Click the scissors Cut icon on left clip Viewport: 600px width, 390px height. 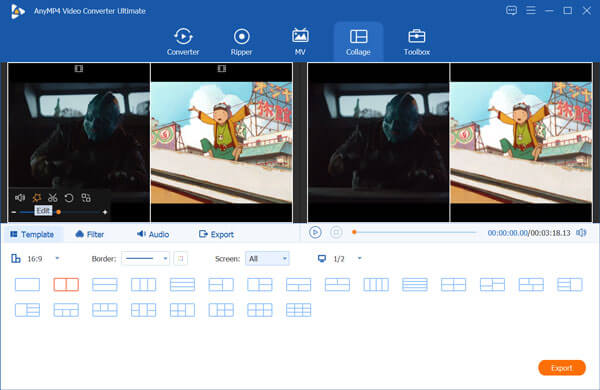tap(52, 197)
